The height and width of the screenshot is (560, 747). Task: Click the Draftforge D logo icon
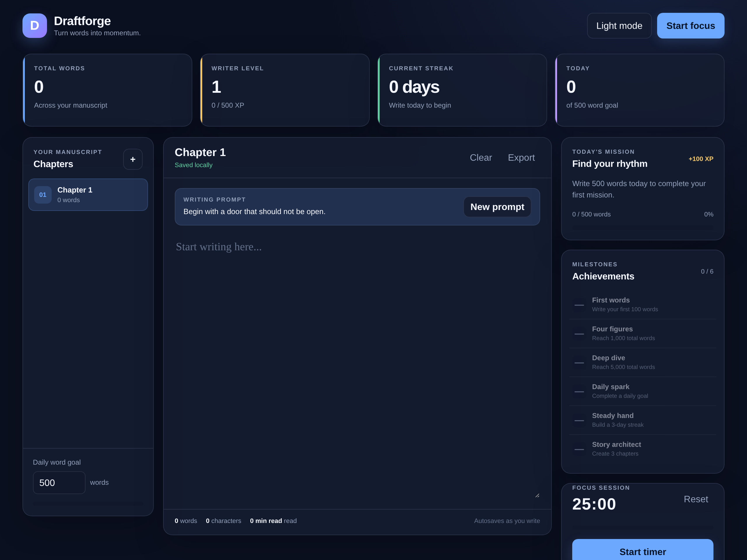click(35, 26)
